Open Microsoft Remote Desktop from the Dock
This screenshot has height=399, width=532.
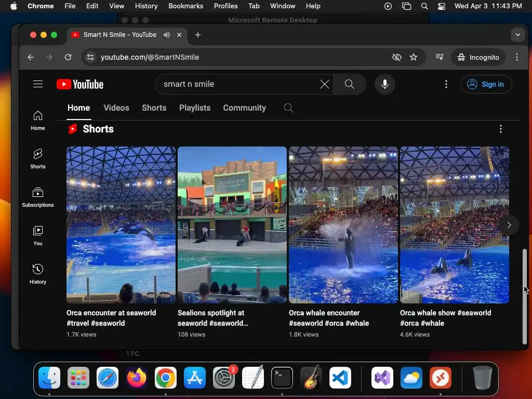click(x=441, y=378)
